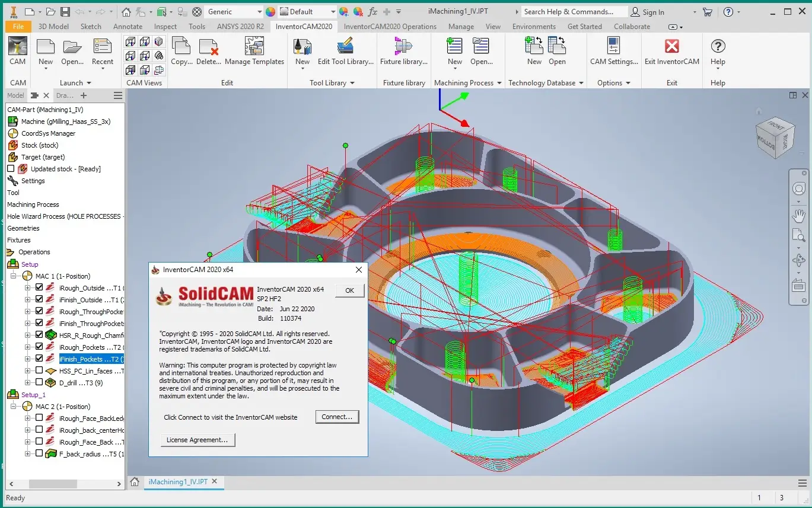Click the panel menu hamburger icon in browser
Viewport: 812px width, 508px height.
coord(118,95)
